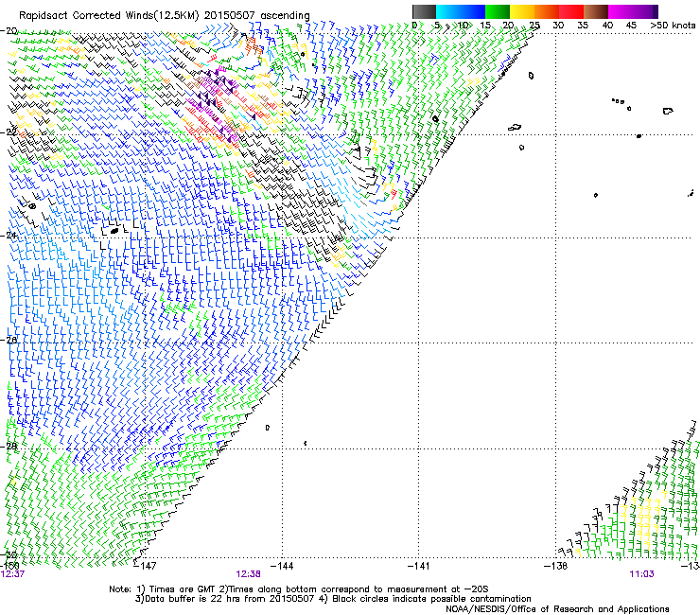Click the orange 25-30 knots legend swatch

pos(547,11)
